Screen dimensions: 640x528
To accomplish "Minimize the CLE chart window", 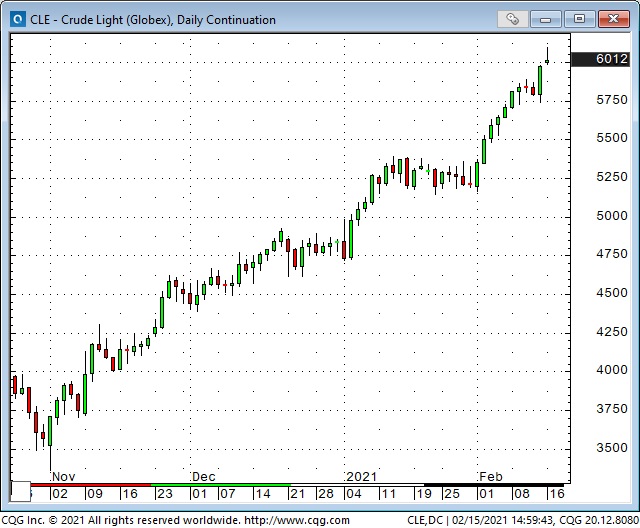I will (546, 19).
